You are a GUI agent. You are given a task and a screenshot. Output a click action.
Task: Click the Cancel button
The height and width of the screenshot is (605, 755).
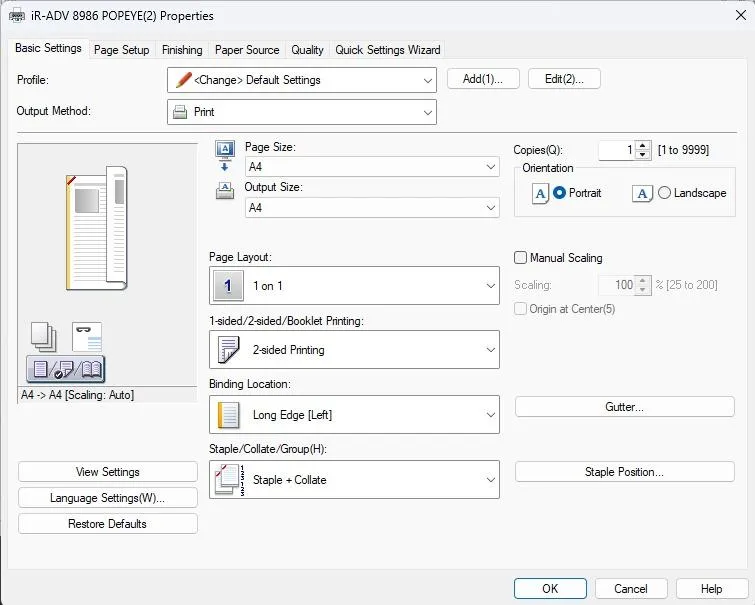[x=631, y=589]
